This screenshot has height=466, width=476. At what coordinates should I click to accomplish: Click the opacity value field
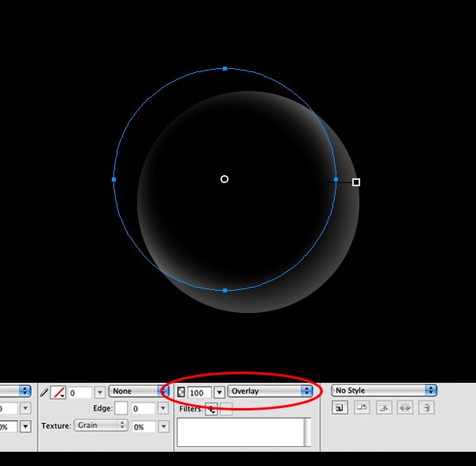coord(199,392)
